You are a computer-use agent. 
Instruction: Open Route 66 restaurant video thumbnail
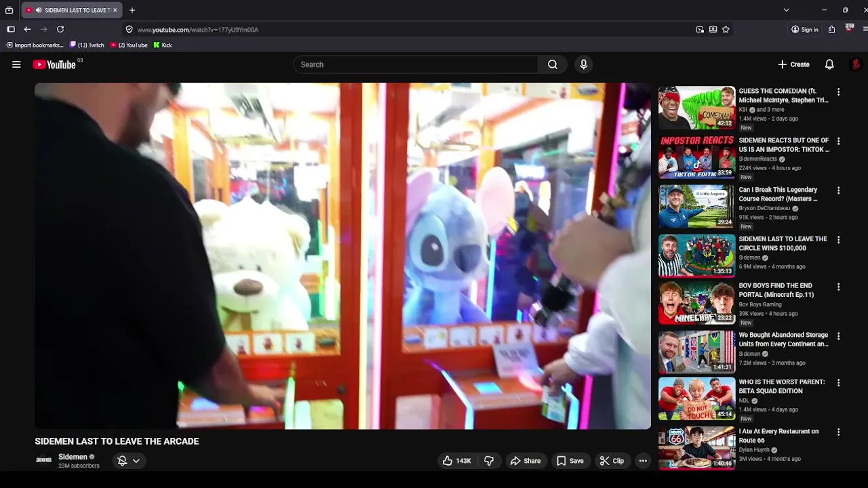[x=696, y=448]
